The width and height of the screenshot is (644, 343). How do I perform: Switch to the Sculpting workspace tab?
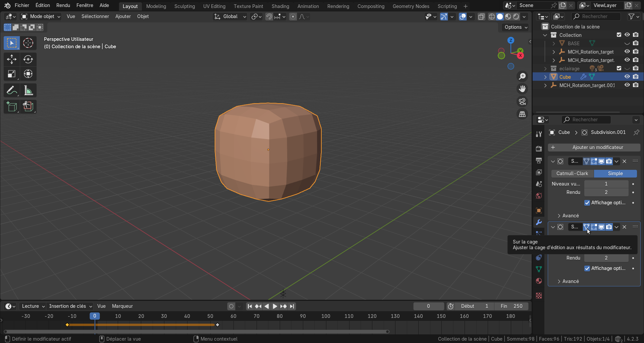184,6
